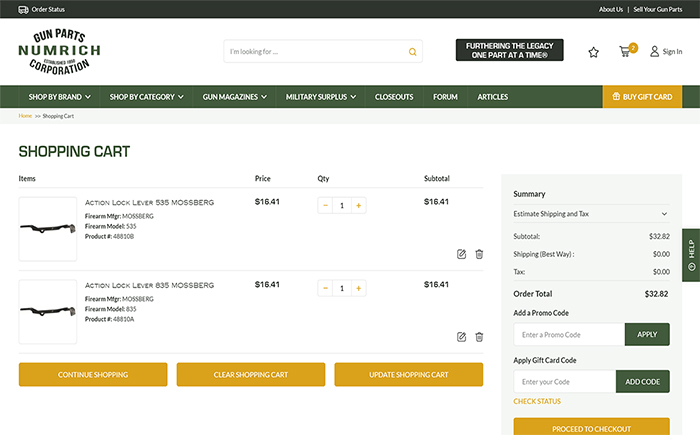Open the Shop By Brand dropdown
The width and height of the screenshot is (700, 435).
pos(59,97)
